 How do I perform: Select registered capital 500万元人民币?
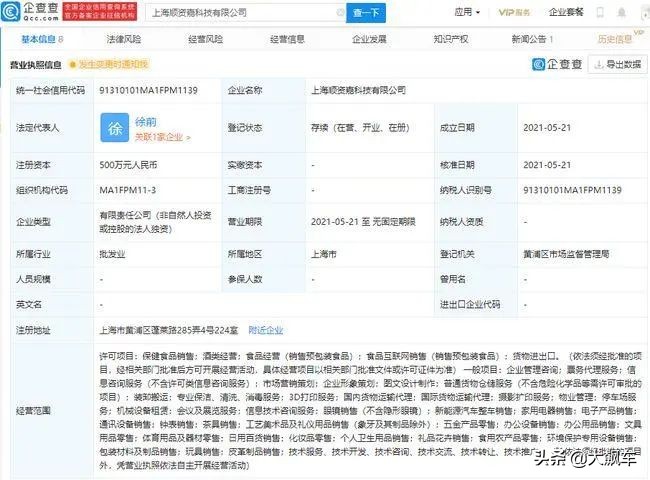click(128, 165)
